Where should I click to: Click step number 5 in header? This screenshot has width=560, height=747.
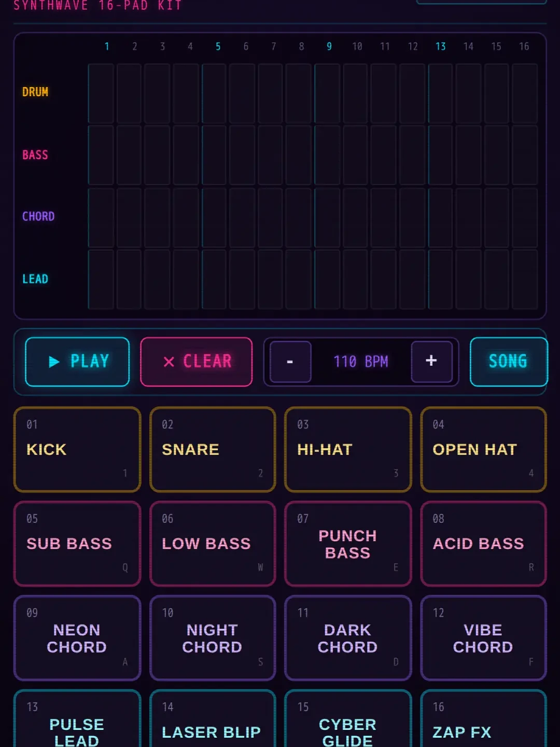[x=218, y=47]
